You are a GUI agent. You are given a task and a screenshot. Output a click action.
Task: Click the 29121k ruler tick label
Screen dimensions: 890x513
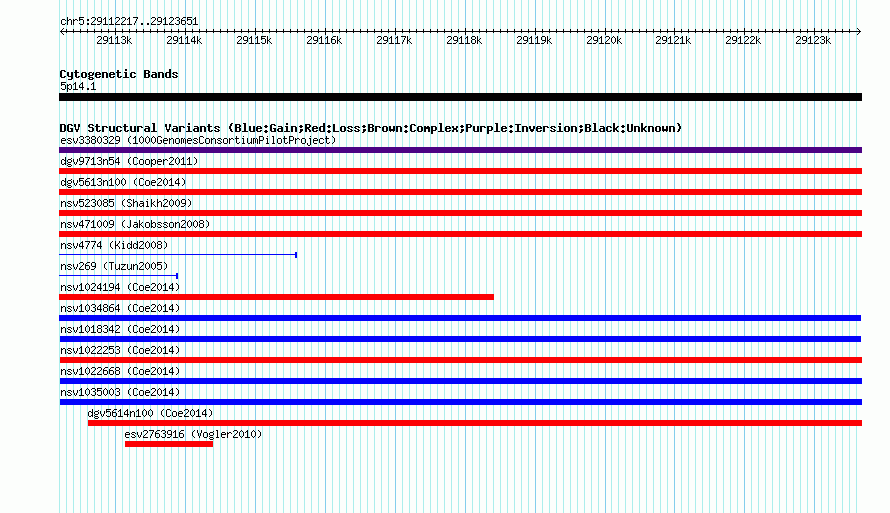coord(673,40)
